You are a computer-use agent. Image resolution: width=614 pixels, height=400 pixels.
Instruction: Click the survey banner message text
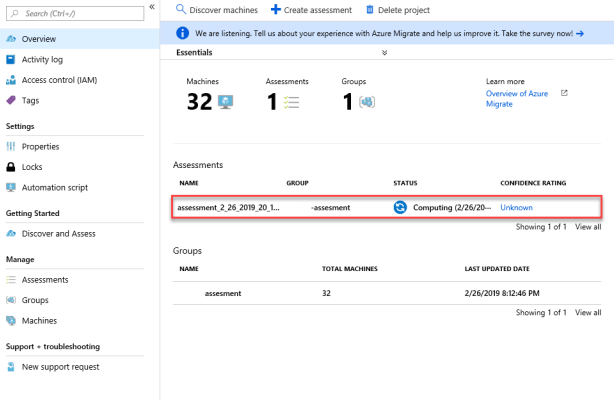(384, 34)
